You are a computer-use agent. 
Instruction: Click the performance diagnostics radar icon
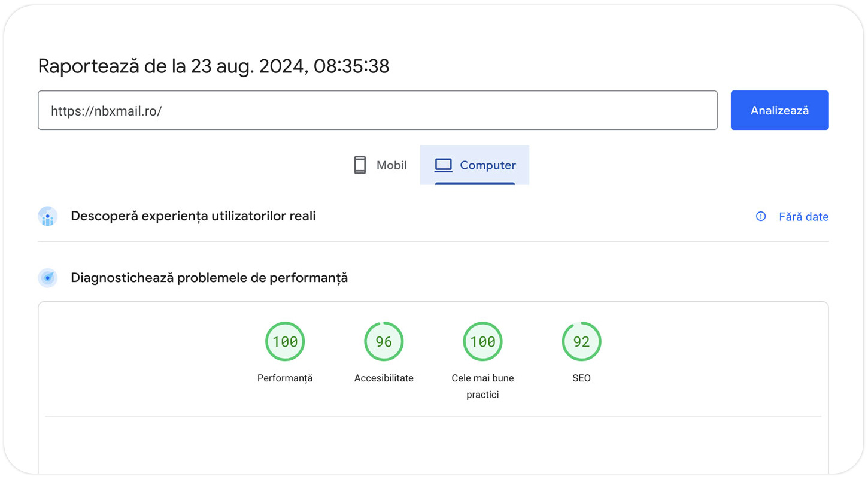coord(48,278)
